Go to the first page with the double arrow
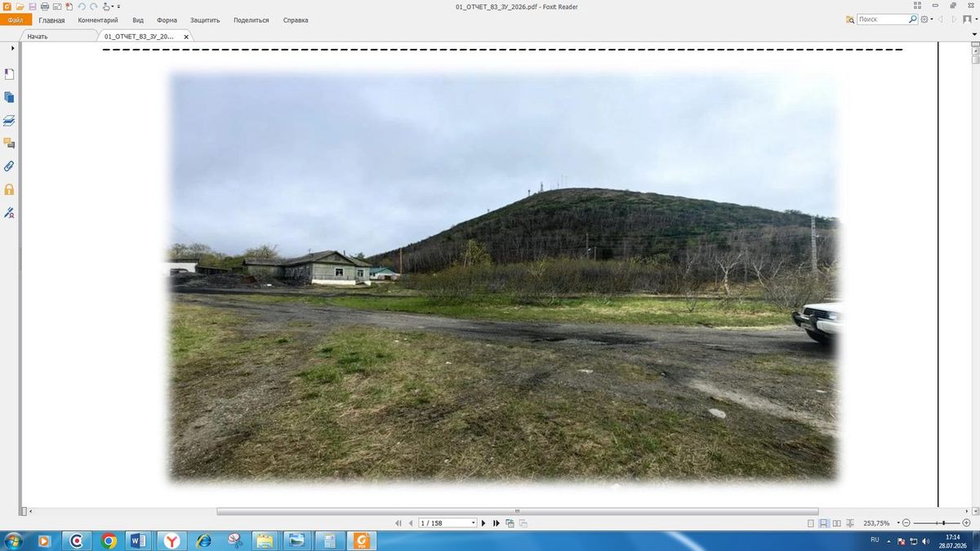This screenshot has height=551, width=980. (399, 522)
